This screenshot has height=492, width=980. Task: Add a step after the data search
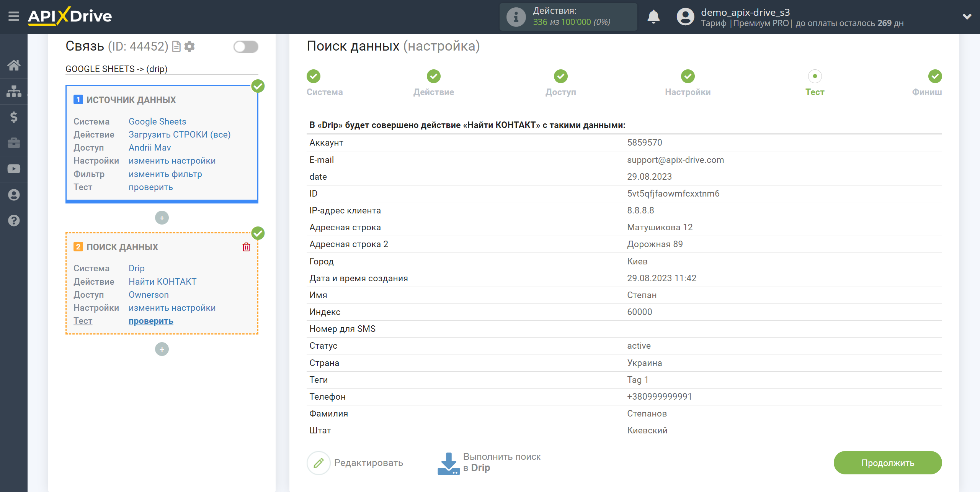pos(162,349)
